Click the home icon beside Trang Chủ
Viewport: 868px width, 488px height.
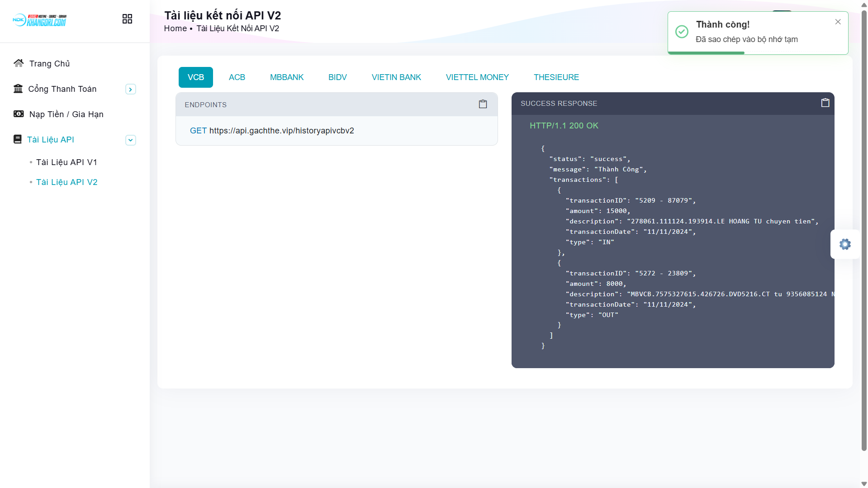tap(19, 63)
